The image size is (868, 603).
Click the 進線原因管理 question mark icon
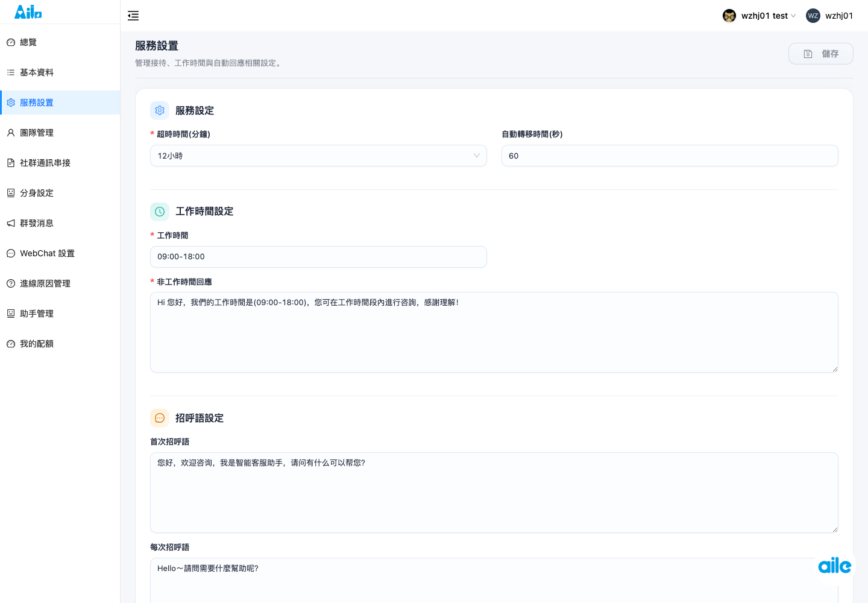pos(11,283)
